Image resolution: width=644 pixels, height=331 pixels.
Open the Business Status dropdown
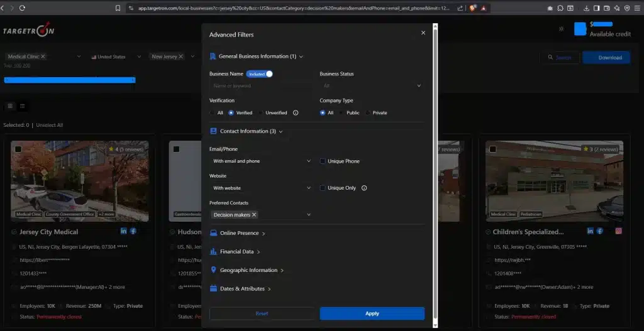coord(372,85)
